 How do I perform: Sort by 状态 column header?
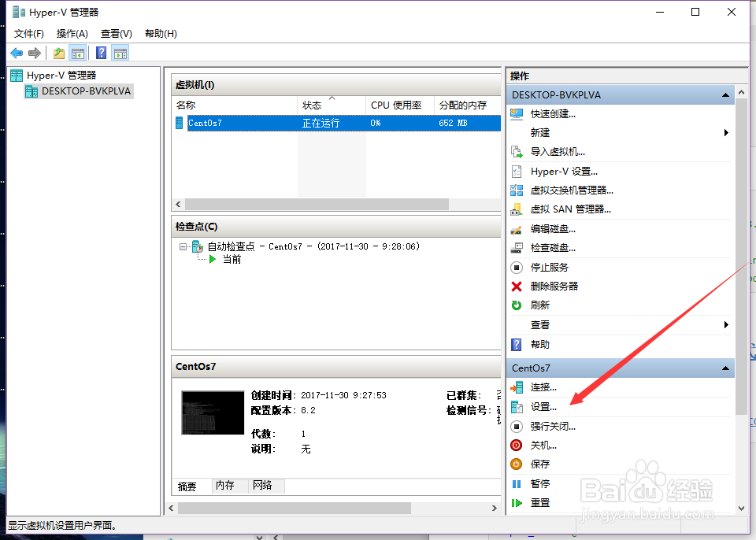(x=332, y=105)
